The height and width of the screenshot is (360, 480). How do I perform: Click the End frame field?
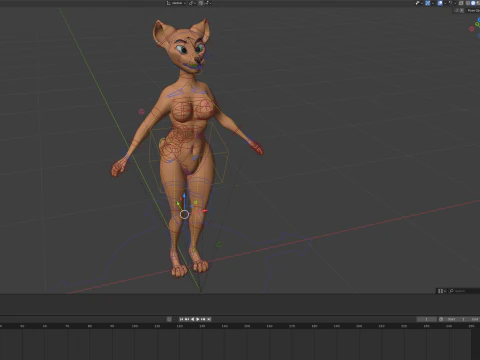(474, 319)
